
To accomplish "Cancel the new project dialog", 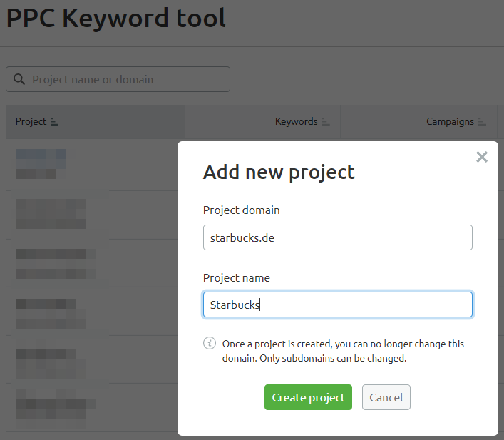I will [x=386, y=397].
